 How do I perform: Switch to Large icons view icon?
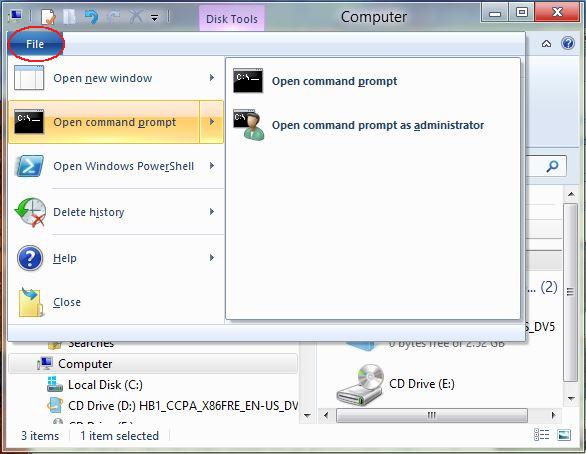coord(564,435)
